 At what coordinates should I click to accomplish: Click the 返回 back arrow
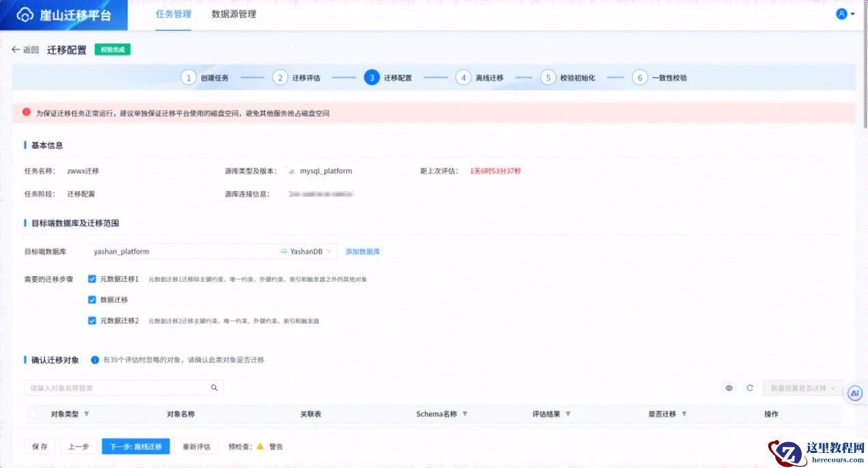pyautogui.click(x=16, y=50)
